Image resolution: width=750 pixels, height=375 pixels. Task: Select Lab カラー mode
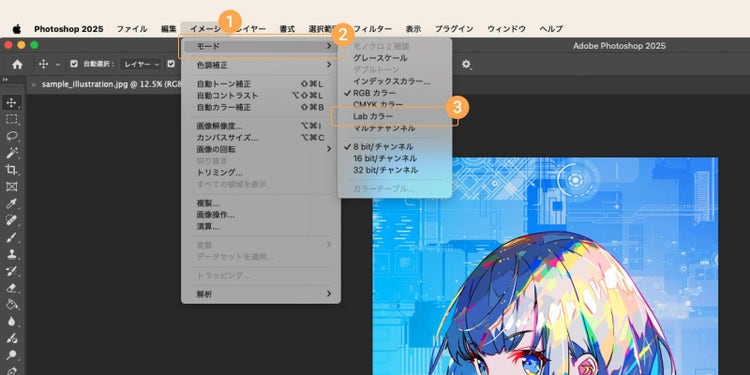pos(395,116)
